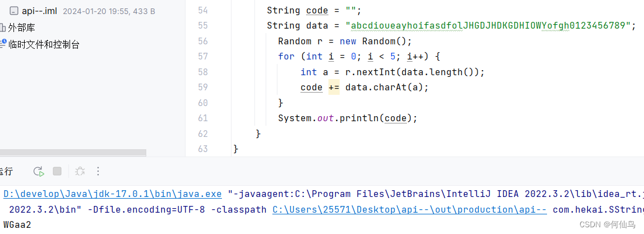Image resolution: width=644 pixels, height=234 pixels.
Task: Click 'String code' declaration on line 54
Action: 298,11
